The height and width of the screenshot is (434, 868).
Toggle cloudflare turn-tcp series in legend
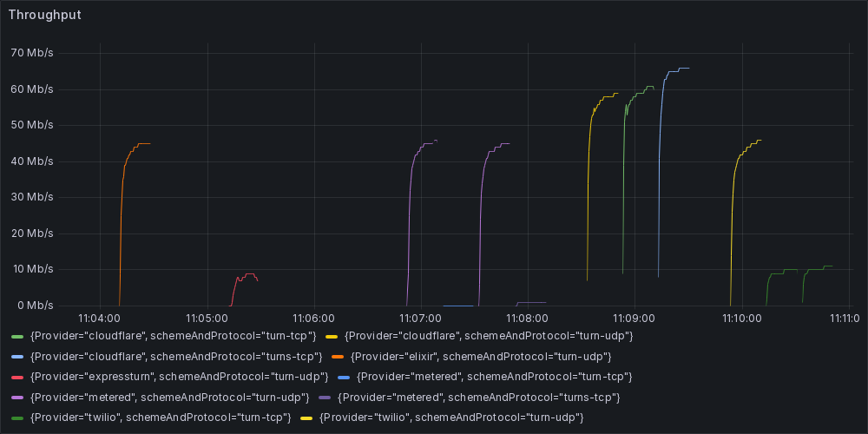173,335
